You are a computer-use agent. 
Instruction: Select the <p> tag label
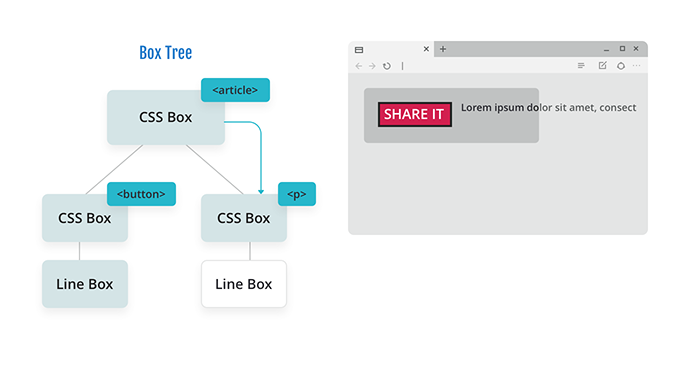297,194
